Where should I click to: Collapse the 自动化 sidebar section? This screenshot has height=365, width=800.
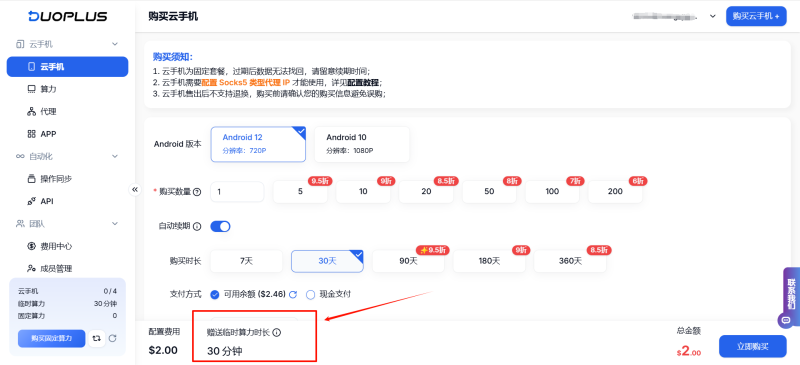click(x=115, y=156)
